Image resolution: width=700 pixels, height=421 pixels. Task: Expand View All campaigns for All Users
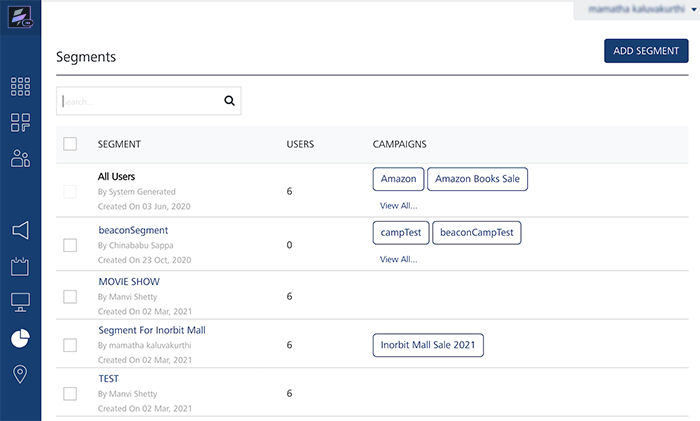398,205
